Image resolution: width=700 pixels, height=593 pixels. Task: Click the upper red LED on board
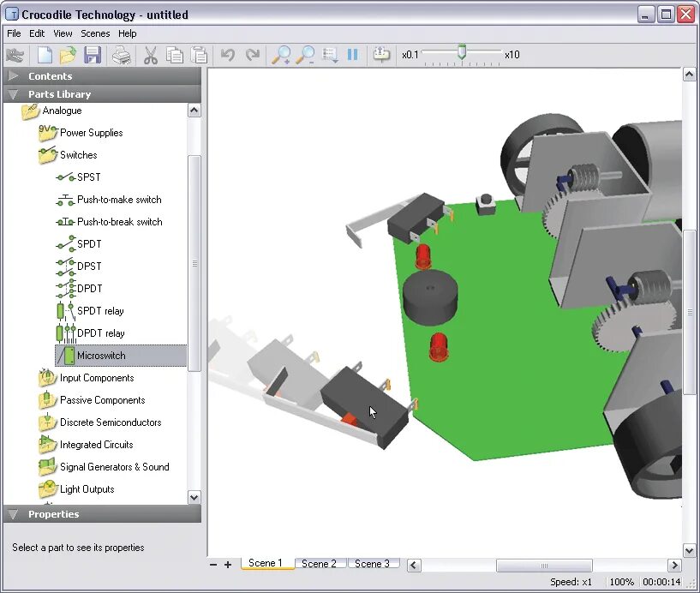pyautogui.click(x=423, y=257)
